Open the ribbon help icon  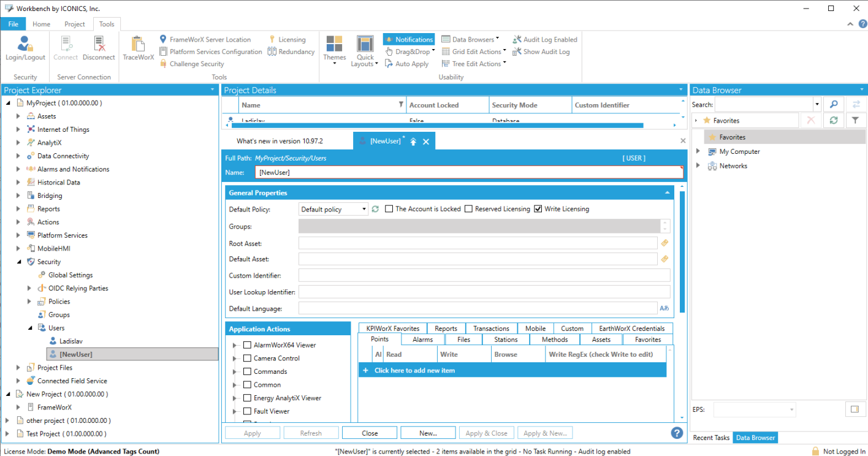pos(862,24)
